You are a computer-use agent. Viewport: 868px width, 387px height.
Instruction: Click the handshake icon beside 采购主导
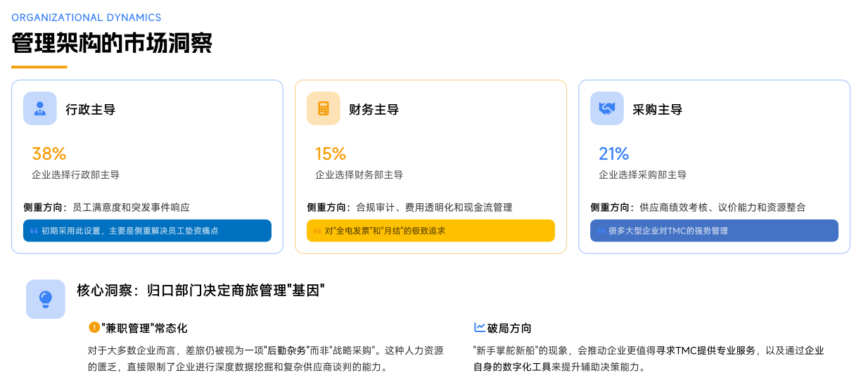click(x=606, y=108)
